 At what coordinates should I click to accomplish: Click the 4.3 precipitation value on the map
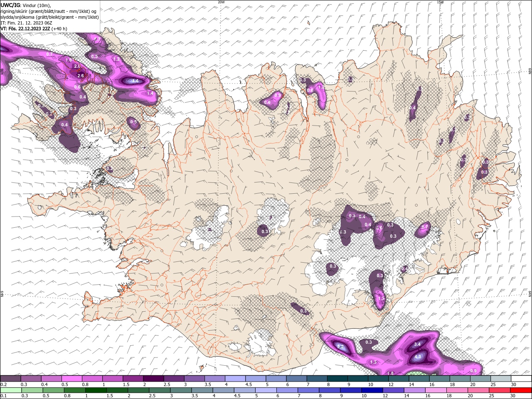tap(418, 357)
